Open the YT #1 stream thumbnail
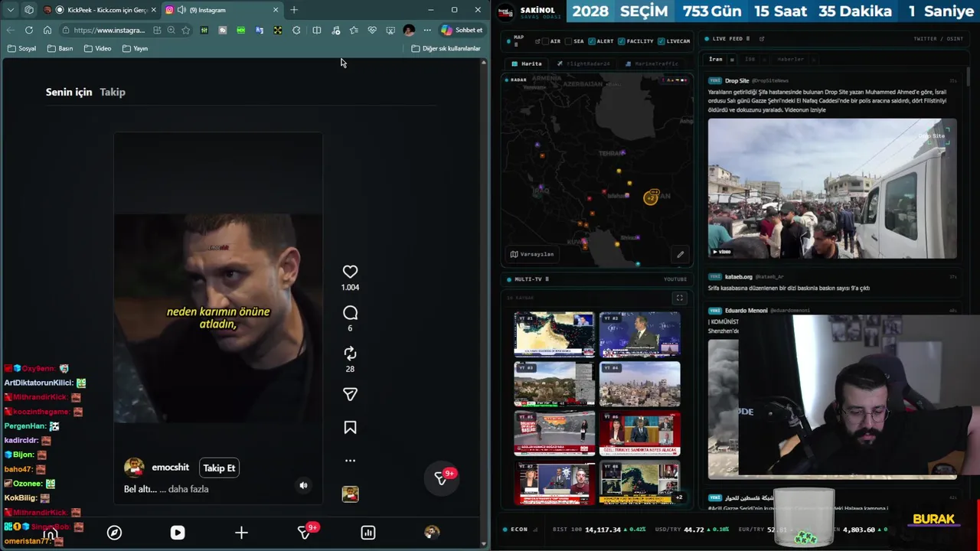Screen dimensions: 980x551 [x=554, y=334]
